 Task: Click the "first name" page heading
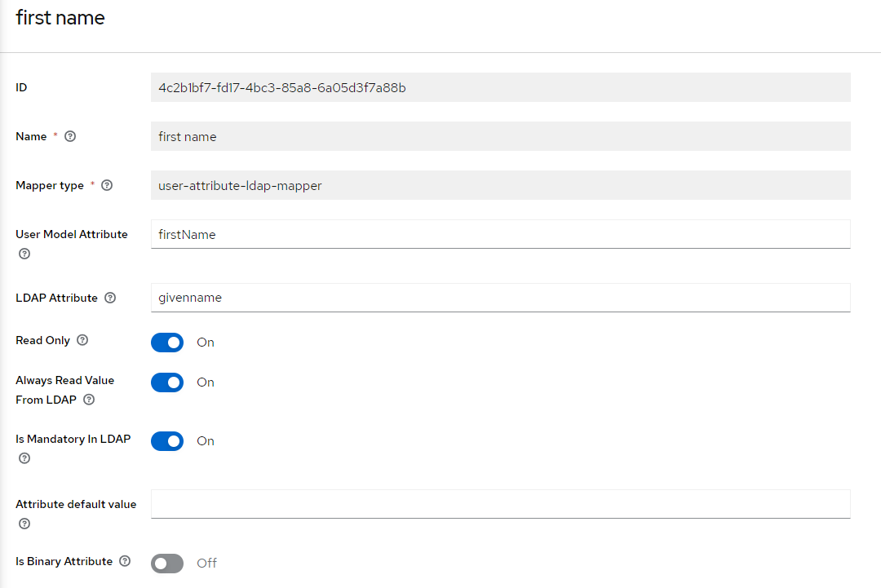[60, 18]
